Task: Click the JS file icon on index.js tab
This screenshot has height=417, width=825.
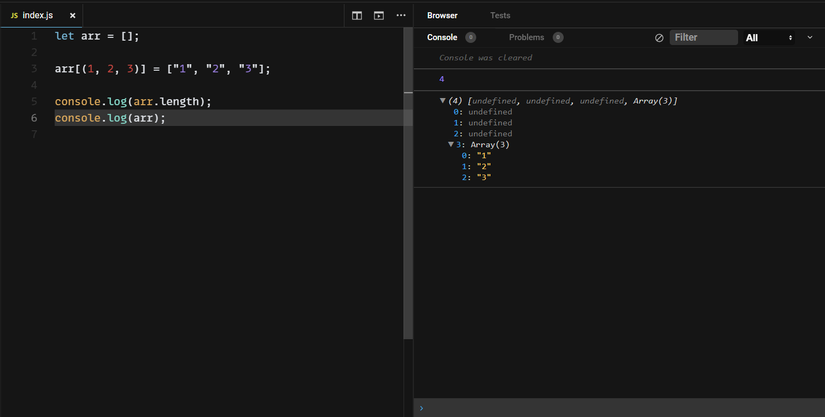Action: click(14, 16)
